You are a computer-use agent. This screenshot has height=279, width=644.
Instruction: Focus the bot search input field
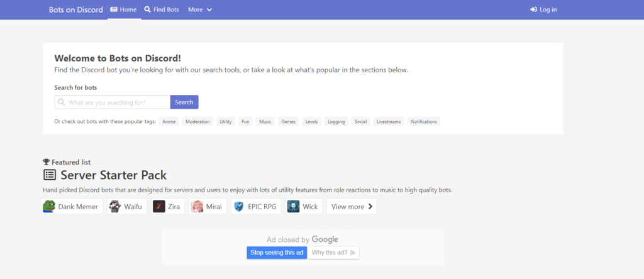click(x=117, y=102)
